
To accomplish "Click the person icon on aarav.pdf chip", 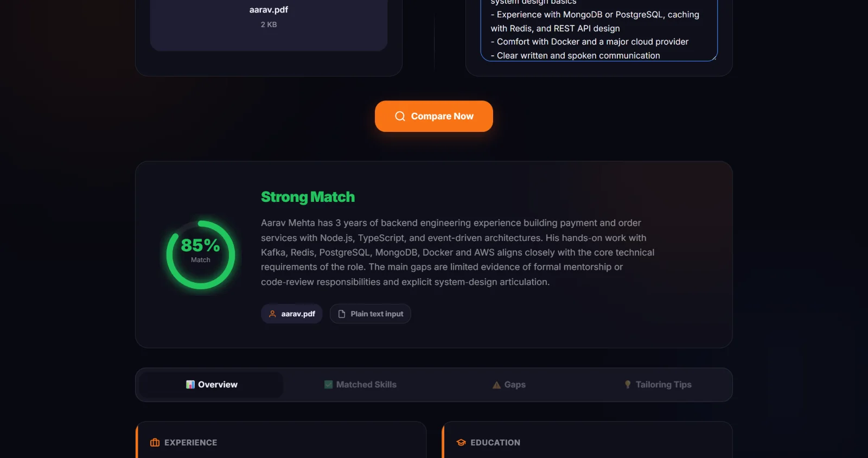I will click(273, 314).
